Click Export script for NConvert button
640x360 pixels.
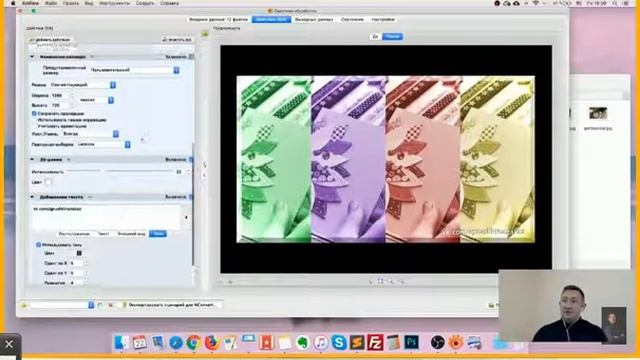(171, 305)
